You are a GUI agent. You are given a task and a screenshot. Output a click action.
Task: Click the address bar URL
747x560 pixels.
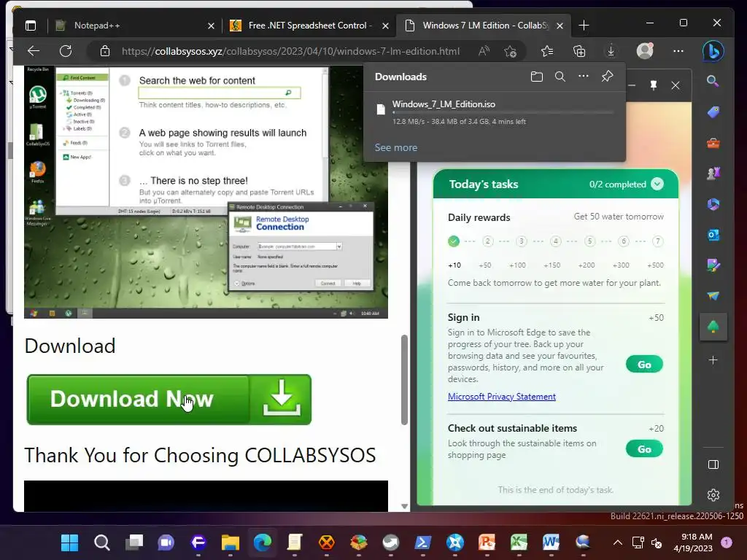[x=290, y=51]
